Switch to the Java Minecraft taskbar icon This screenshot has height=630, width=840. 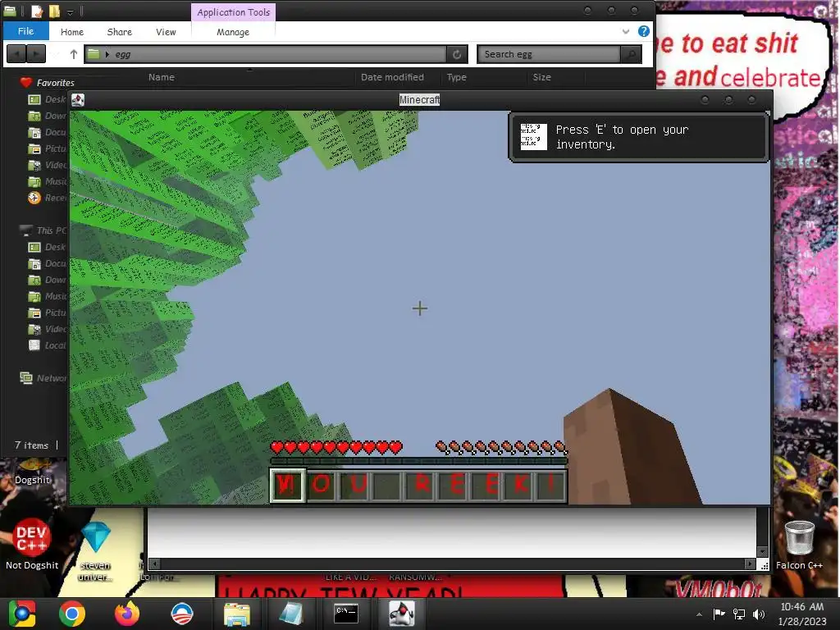[x=401, y=614]
